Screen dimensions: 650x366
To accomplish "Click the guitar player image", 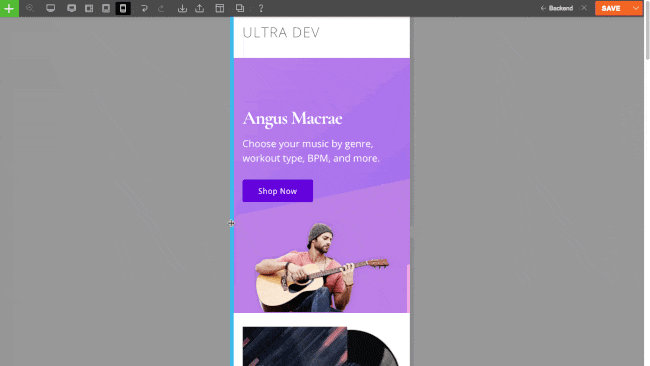I will 322,267.
